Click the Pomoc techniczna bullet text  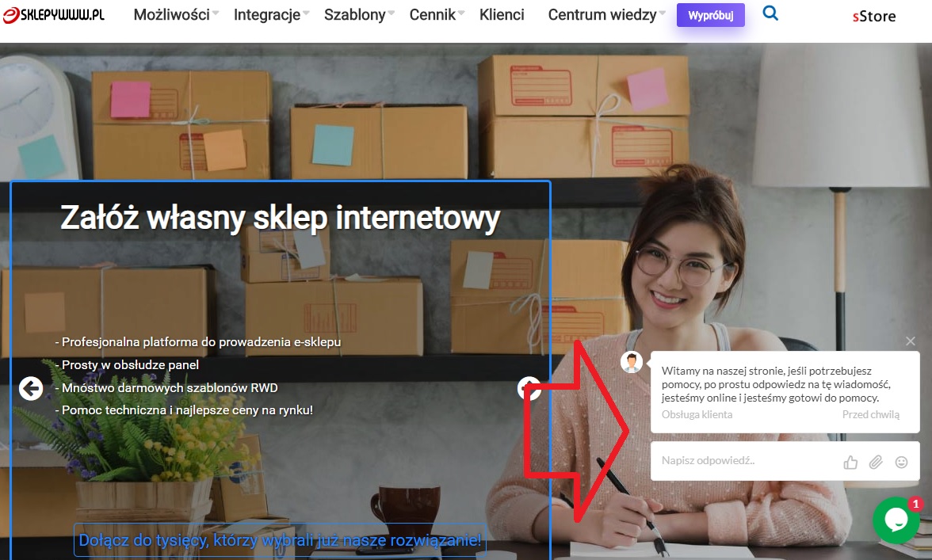(184, 410)
